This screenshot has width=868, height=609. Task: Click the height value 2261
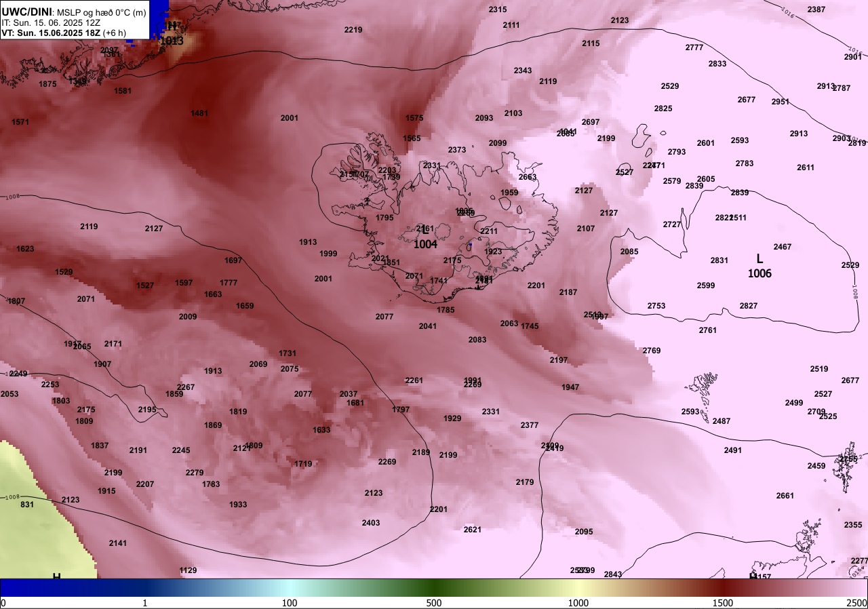414,380
